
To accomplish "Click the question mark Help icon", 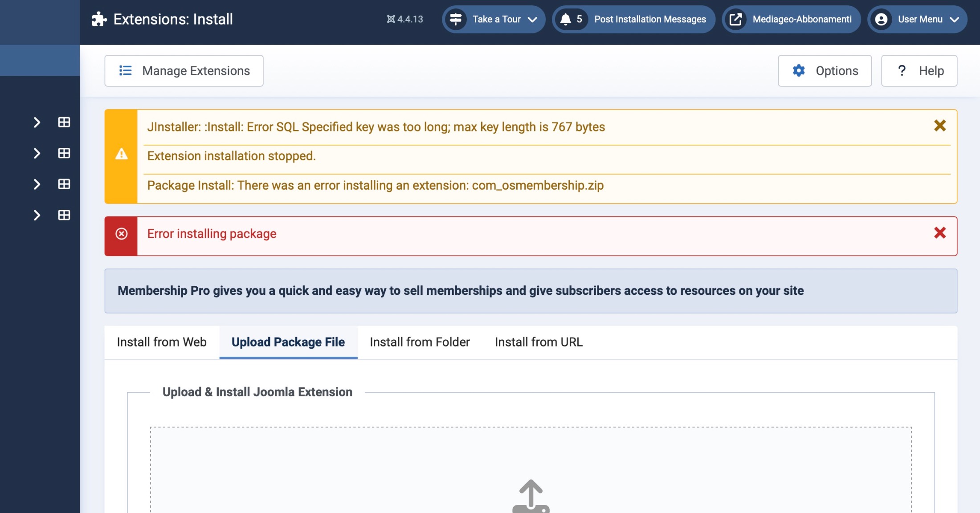I will tap(902, 70).
